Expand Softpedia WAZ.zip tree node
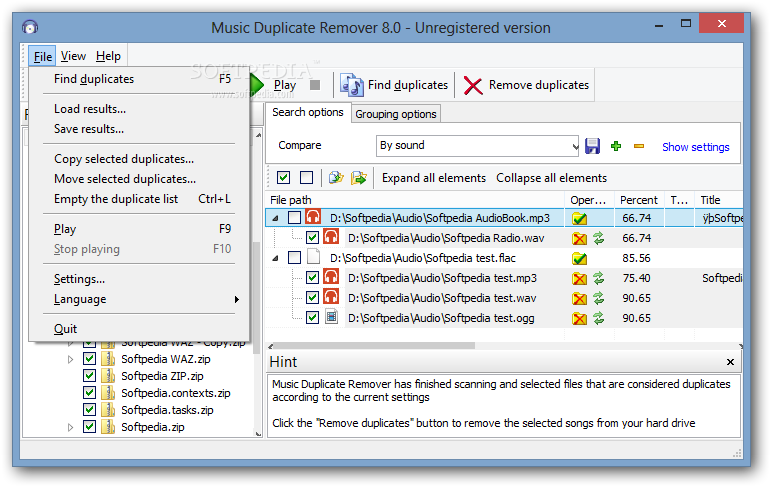The width and height of the screenshot is (771, 487). [71, 360]
